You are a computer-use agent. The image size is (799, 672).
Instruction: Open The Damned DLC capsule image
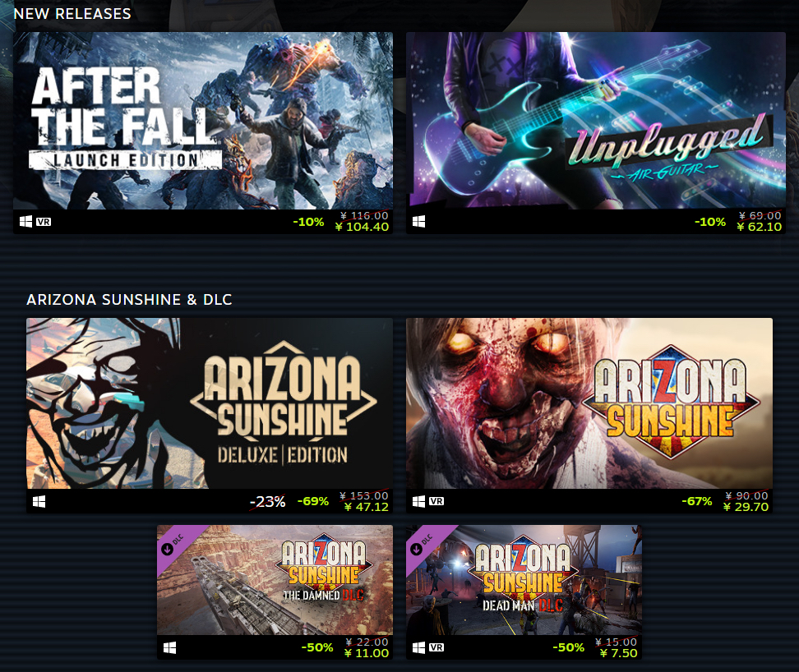tap(275, 580)
